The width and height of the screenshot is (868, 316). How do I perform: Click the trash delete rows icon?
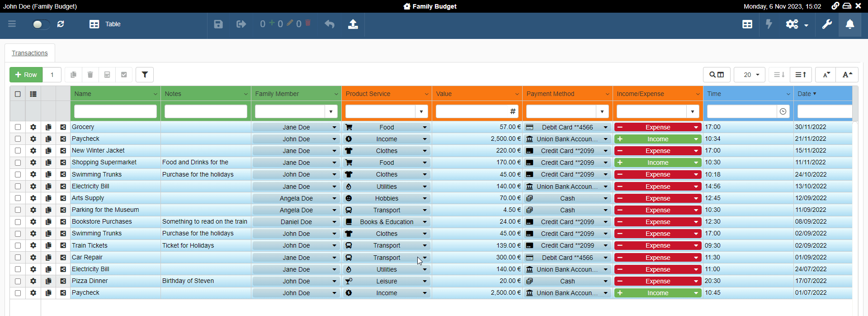pos(90,75)
